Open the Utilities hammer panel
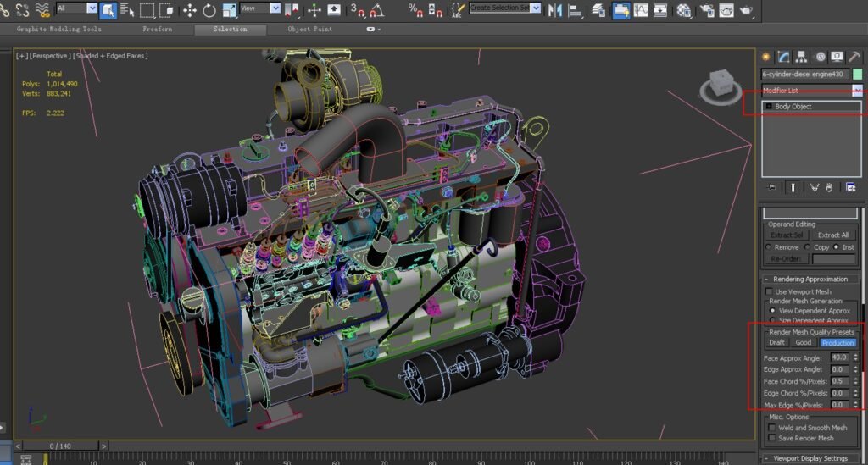868x465 pixels. [854, 57]
